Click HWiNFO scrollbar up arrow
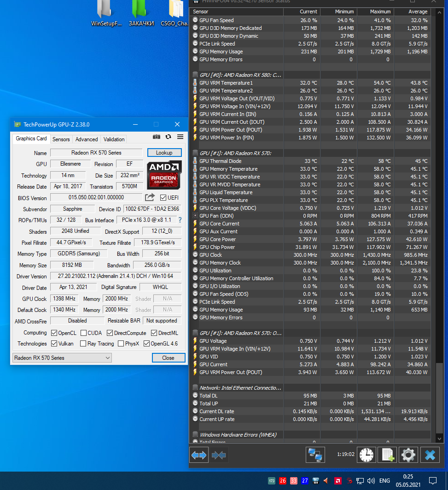The width and height of the screenshot is (448, 490). (x=440, y=12)
